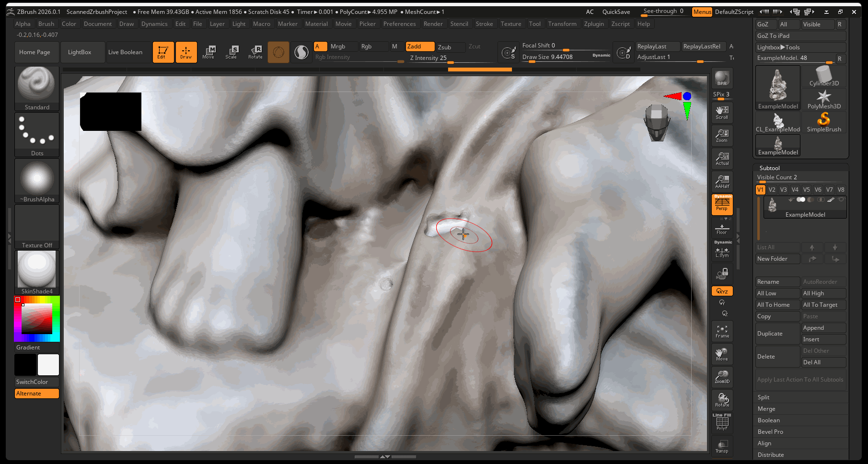868x464 pixels.
Task: Select the Scale gizmo tool
Action: 231,52
